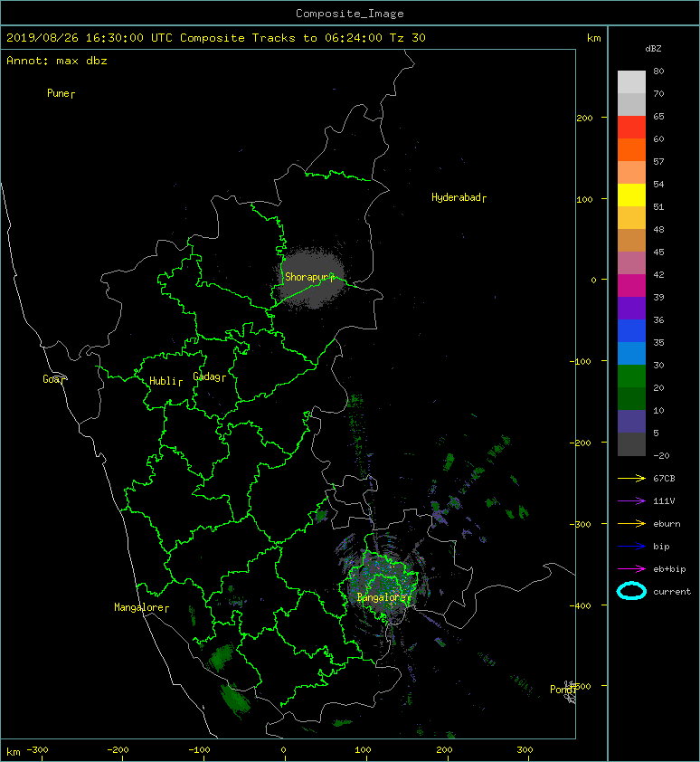Pick the dark green 20 dBZ swatch

pyautogui.click(x=631, y=398)
